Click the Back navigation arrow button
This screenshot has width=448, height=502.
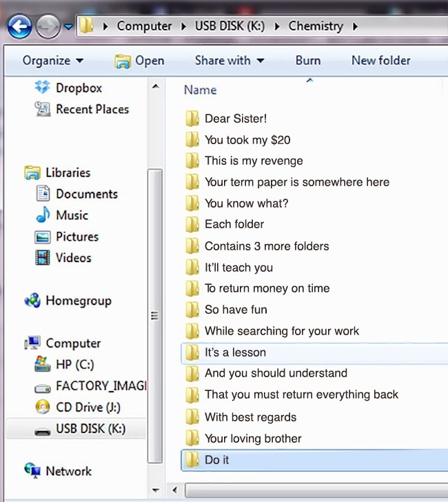21,27
